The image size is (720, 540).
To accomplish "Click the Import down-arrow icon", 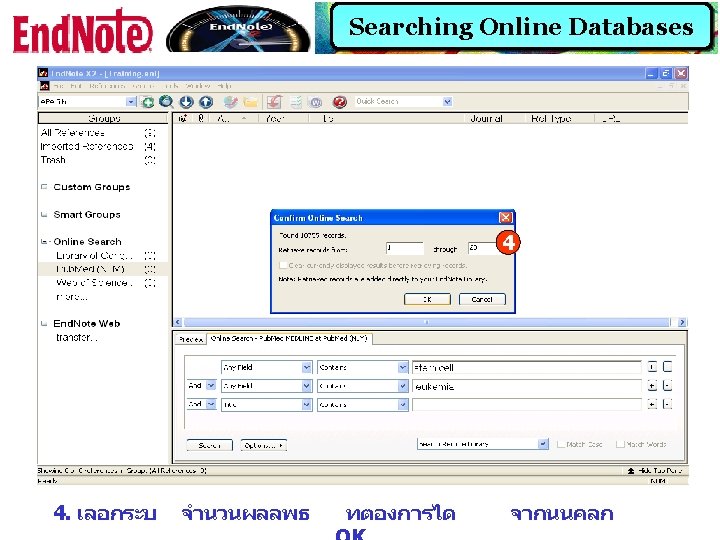I will (x=186, y=101).
